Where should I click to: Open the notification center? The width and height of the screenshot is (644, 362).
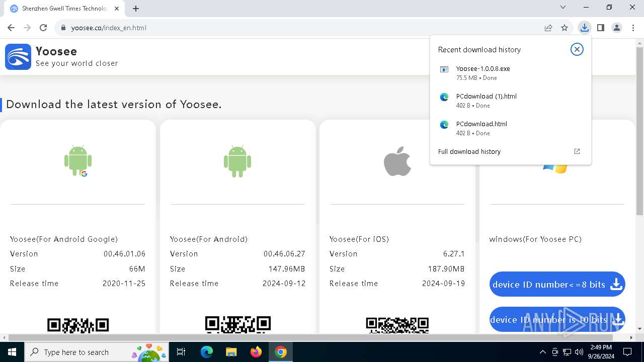(x=627, y=352)
